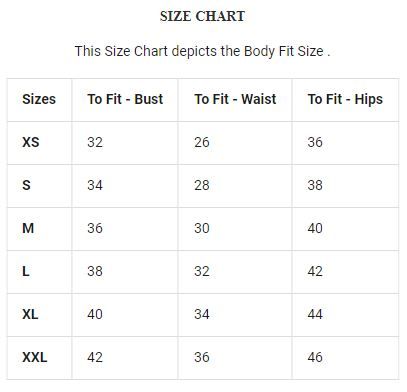Click hips value 40 for M
407x392 pixels.
315,228
